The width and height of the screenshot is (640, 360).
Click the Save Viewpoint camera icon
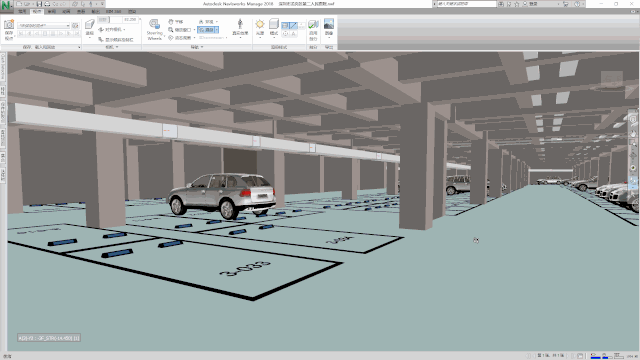point(9,25)
